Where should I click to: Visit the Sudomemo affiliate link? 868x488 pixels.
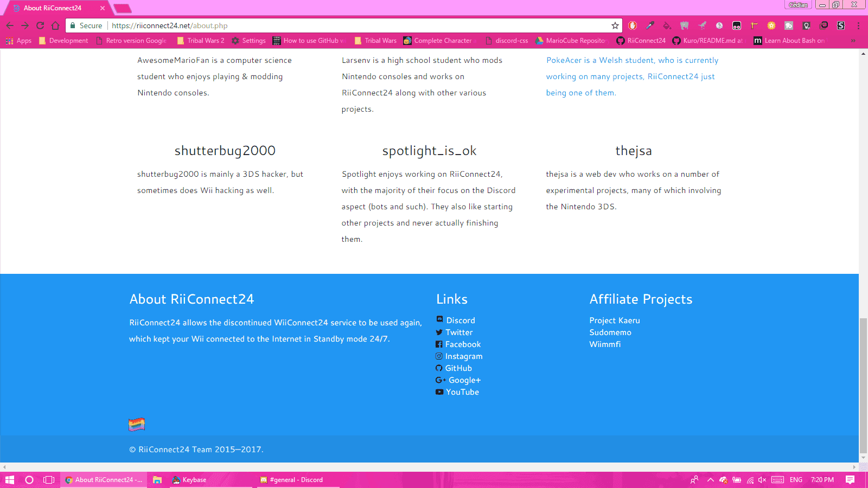610,332
